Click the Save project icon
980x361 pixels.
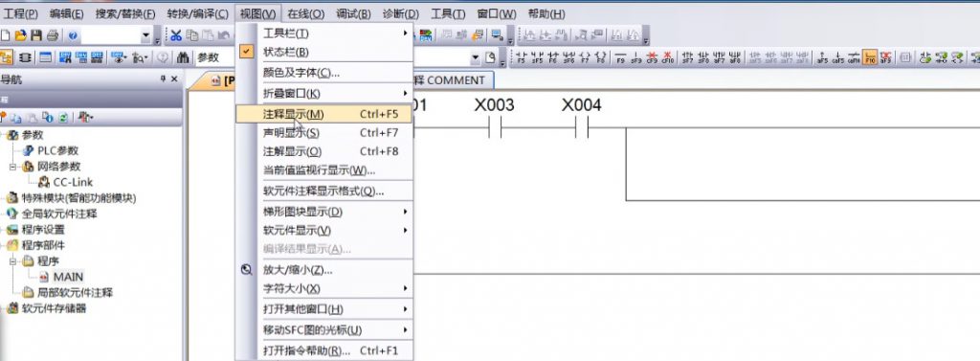37,35
